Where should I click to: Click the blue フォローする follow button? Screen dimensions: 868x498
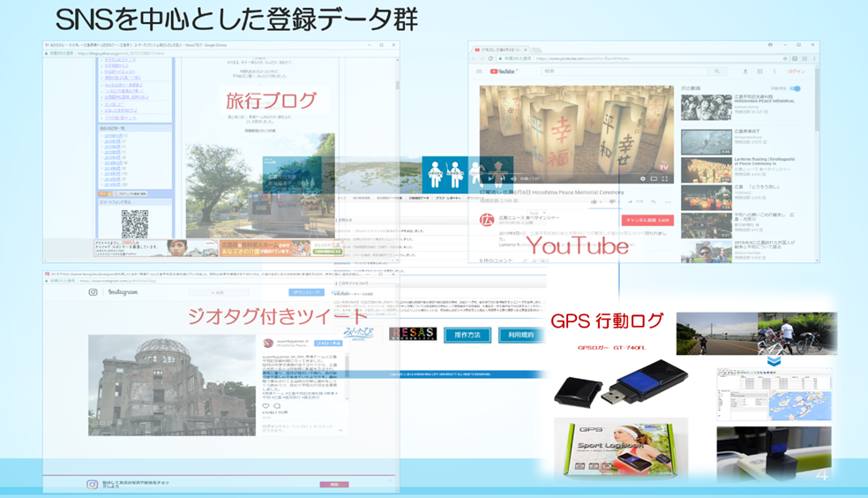(328, 343)
